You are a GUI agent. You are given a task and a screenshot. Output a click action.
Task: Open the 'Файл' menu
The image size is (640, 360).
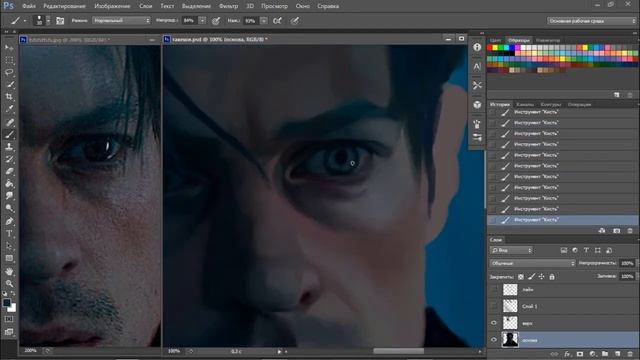click(x=29, y=6)
